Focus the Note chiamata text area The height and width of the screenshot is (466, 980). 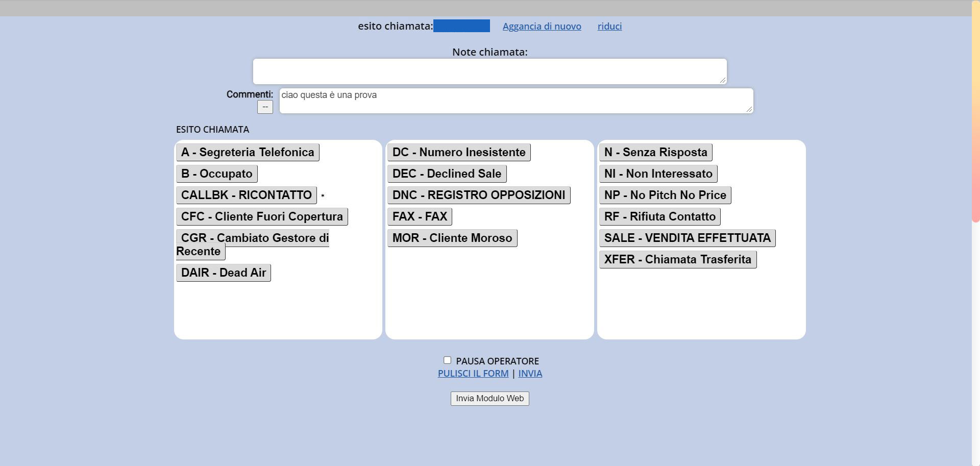(x=489, y=71)
